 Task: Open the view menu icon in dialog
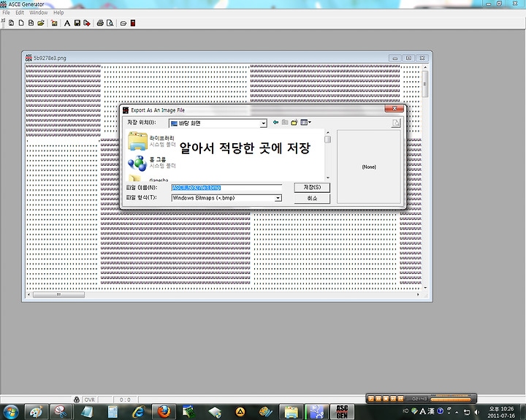(x=305, y=123)
